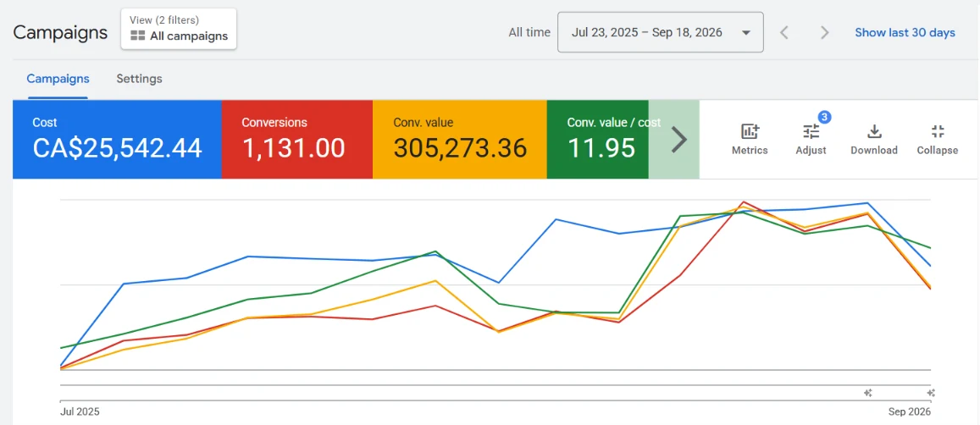Click the Sep 2026 axis label
The height and width of the screenshot is (425, 980).
pos(910,411)
